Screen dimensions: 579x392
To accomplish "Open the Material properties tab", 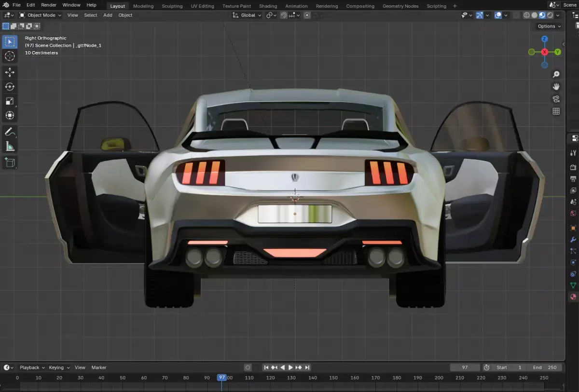I will pos(573,297).
